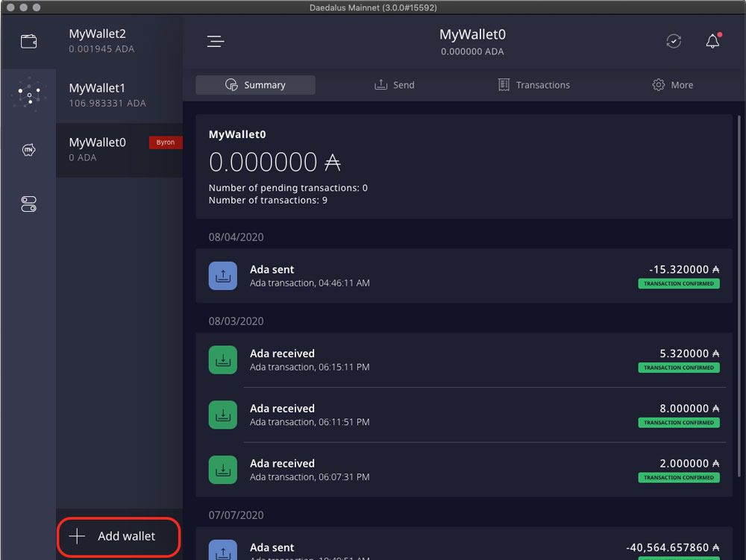The width and height of the screenshot is (746, 560).
Task: Open the Transactions tab
Action: coord(533,85)
